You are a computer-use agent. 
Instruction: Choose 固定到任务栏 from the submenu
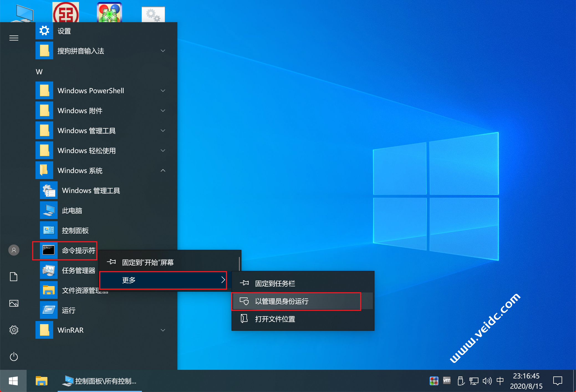pos(275,283)
